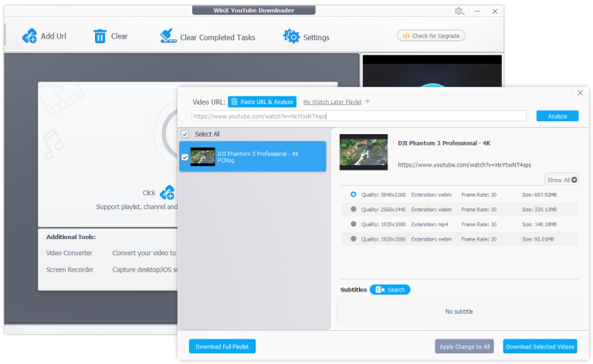Click the Download Selected Videos button
The image size is (593, 364).
540,346
